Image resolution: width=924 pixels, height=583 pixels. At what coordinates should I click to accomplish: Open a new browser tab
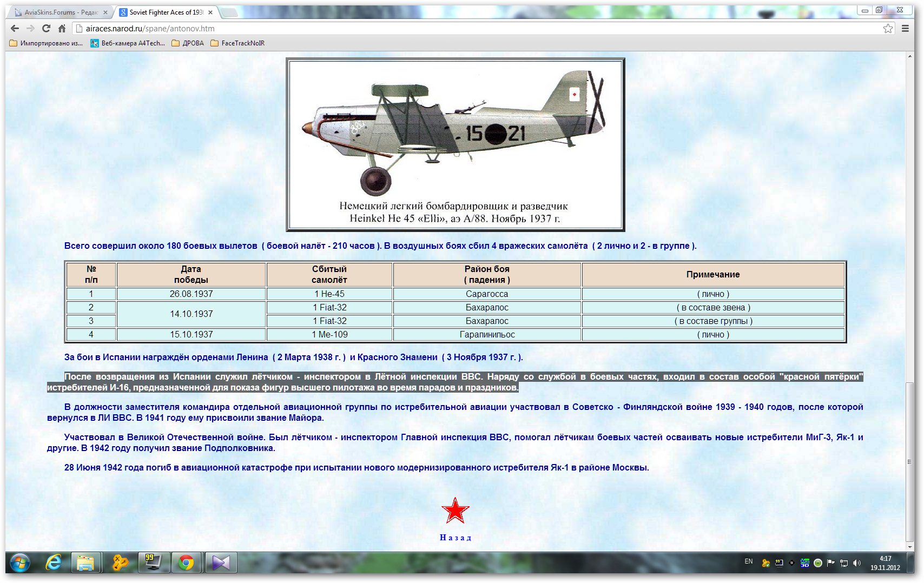point(229,12)
